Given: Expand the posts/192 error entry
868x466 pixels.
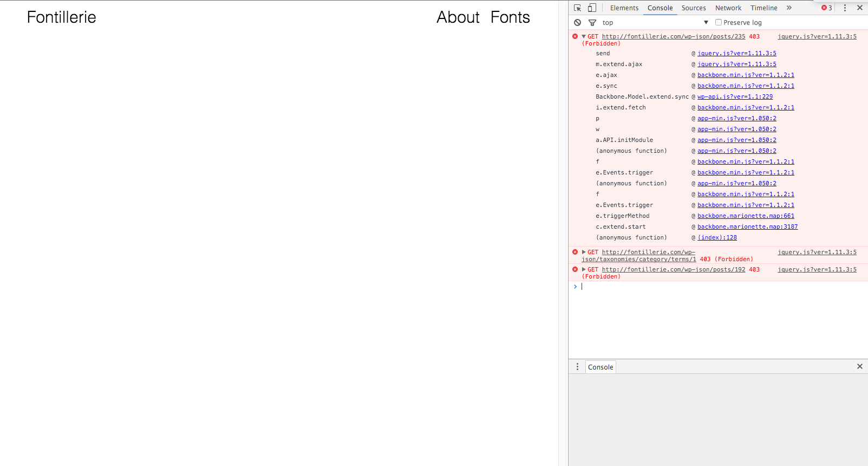Looking at the screenshot, I should point(584,269).
